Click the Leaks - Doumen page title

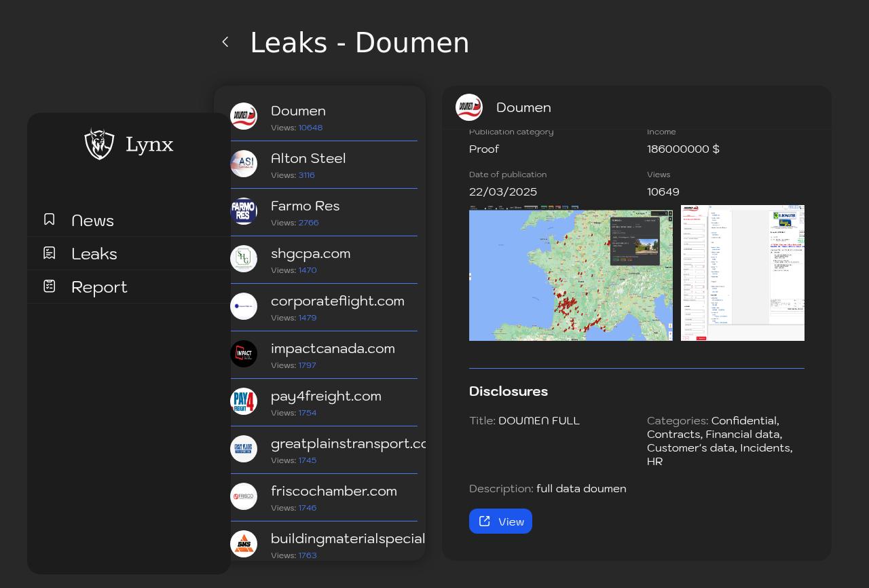360,43
